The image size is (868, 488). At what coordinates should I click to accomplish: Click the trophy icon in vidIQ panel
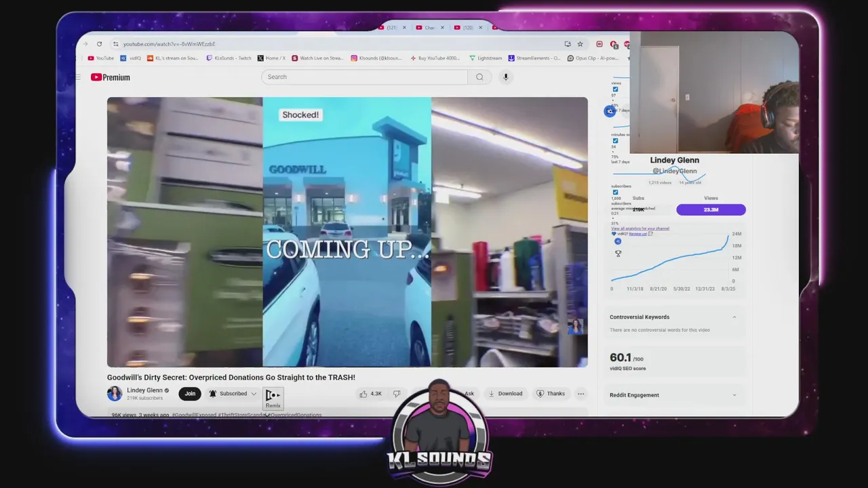tap(618, 253)
